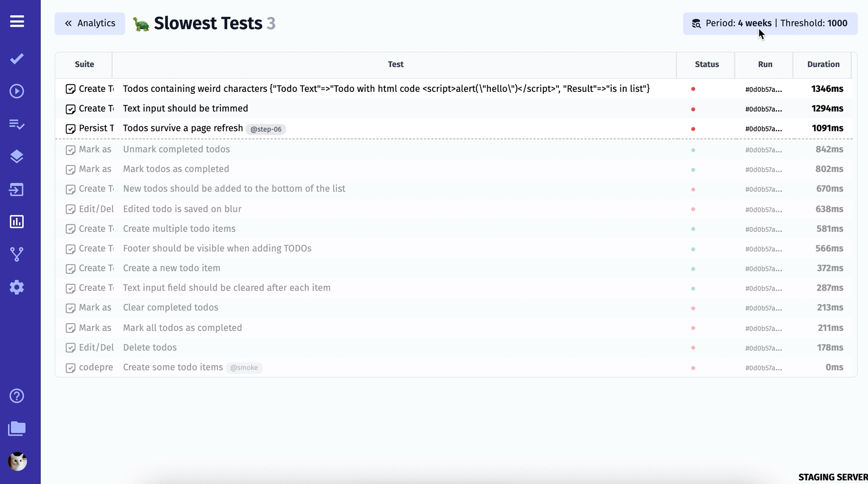This screenshot has height=484, width=868.
Task: Open the test runs play icon in sidebar
Action: click(17, 91)
